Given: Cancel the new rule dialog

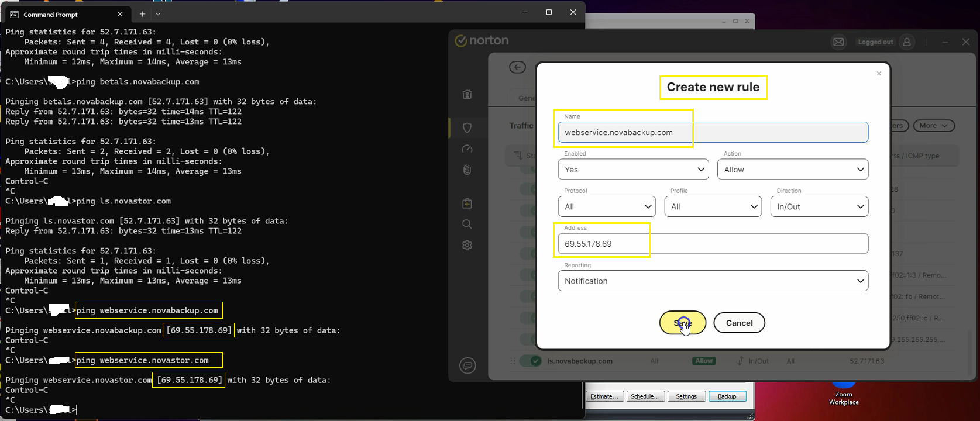Looking at the screenshot, I should (739, 323).
